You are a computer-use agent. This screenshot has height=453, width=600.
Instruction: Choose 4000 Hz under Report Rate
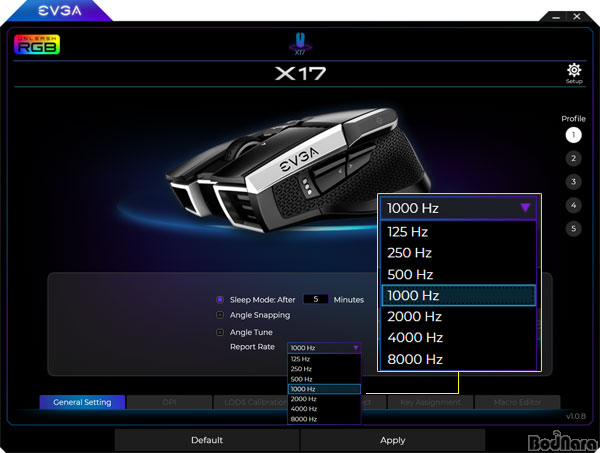(324, 409)
